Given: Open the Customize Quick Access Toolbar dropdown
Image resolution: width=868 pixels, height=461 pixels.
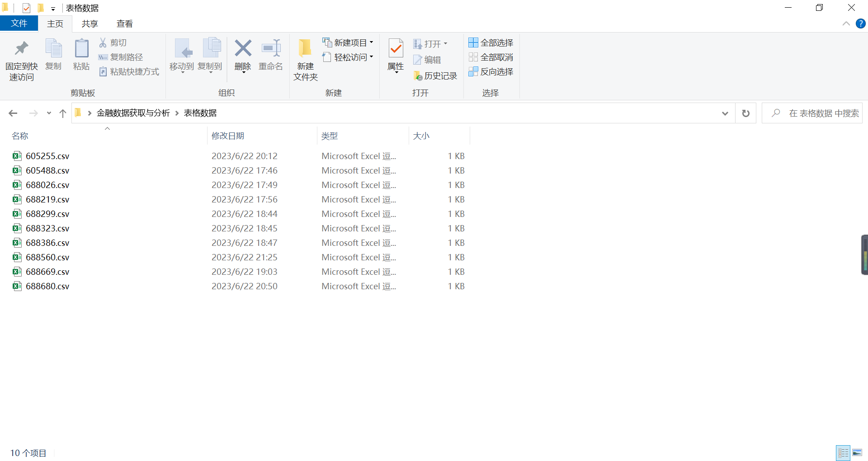Looking at the screenshot, I should (53, 9).
